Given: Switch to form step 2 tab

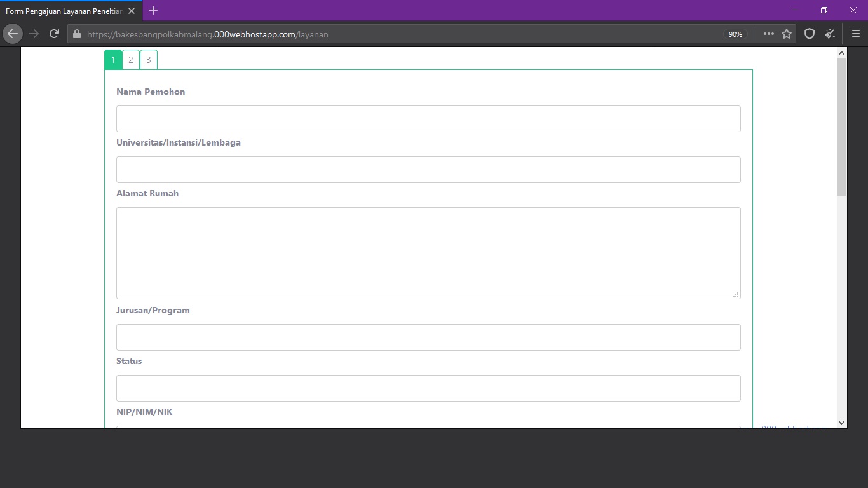Looking at the screenshot, I should coord(131,60).
